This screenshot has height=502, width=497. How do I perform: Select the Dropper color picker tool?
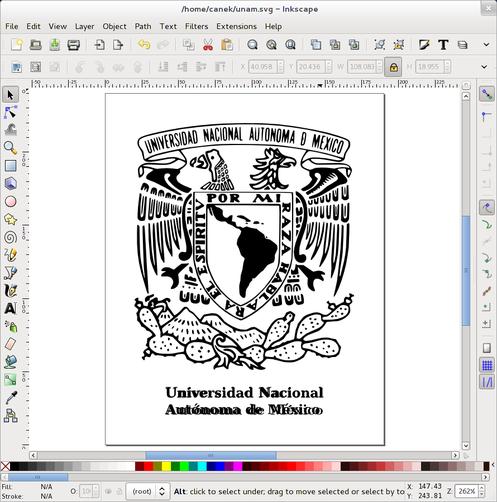click(10, 398)
